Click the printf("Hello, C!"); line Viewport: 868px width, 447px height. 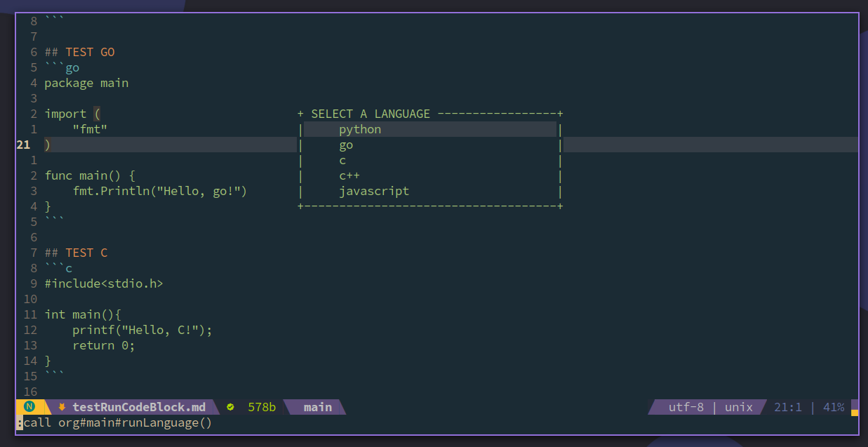click(x=142, y=330)
